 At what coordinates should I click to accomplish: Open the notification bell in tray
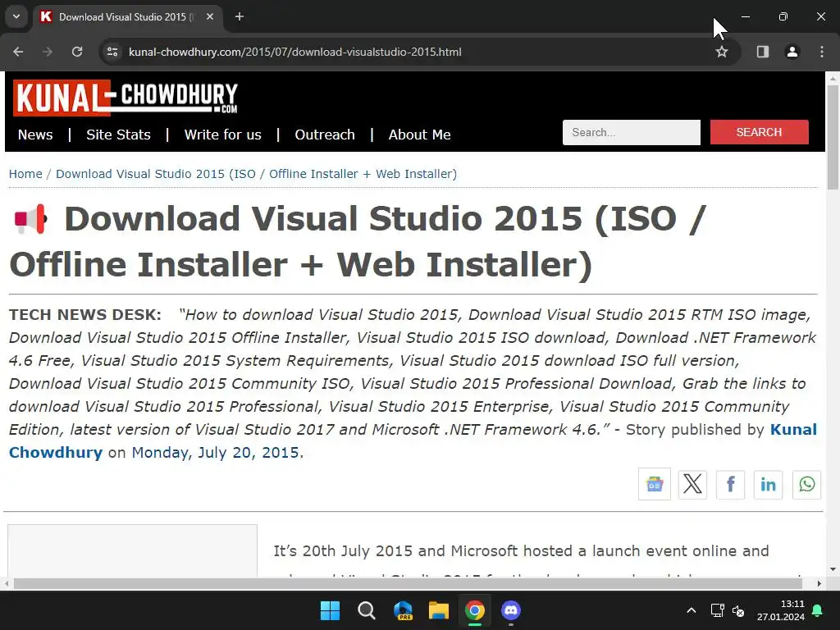pos(818,610)
